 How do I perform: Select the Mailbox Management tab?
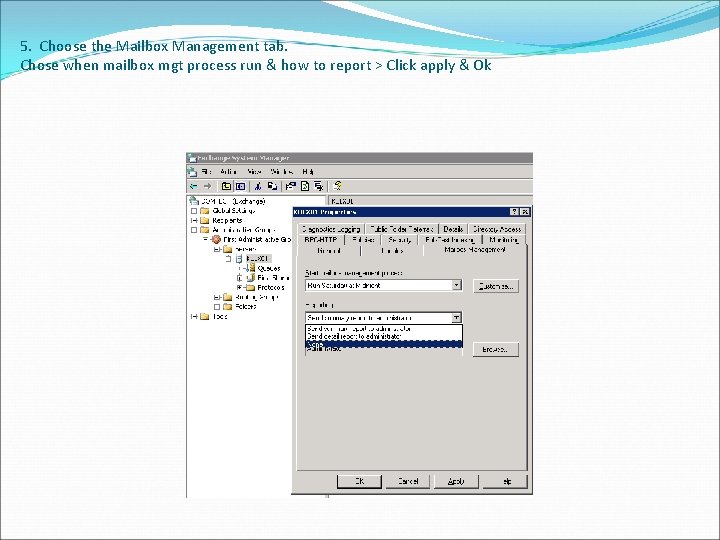tap(475, 249)
